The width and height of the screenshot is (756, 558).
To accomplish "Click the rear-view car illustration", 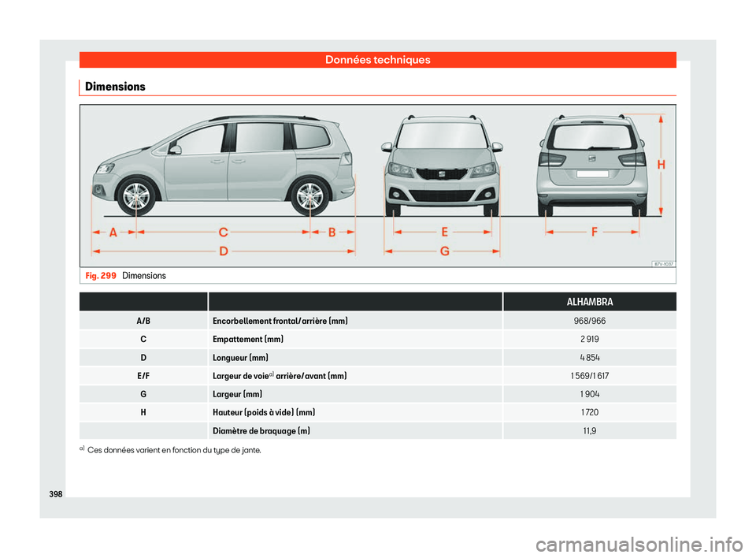I will click(x=591, y=166).
